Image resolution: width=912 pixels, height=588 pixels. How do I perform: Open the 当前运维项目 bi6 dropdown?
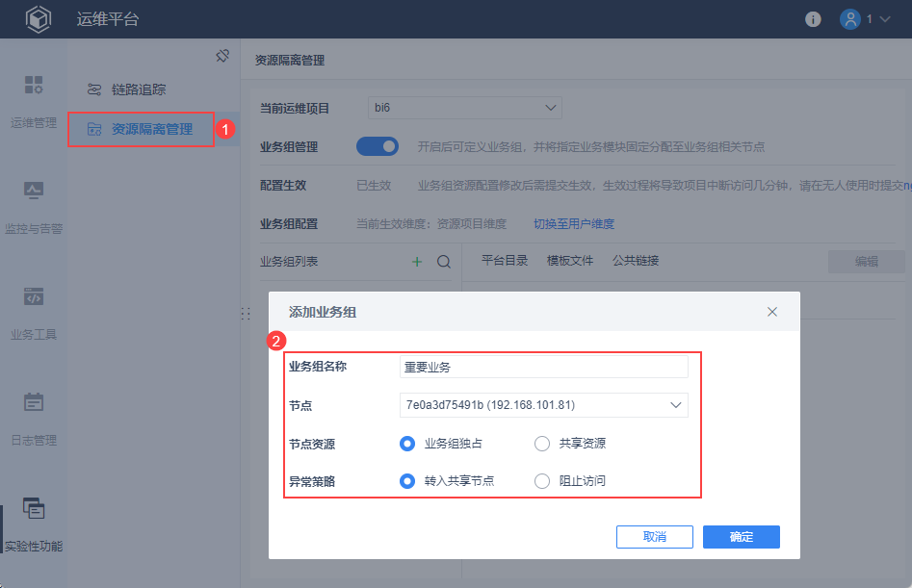coord(465,108)
